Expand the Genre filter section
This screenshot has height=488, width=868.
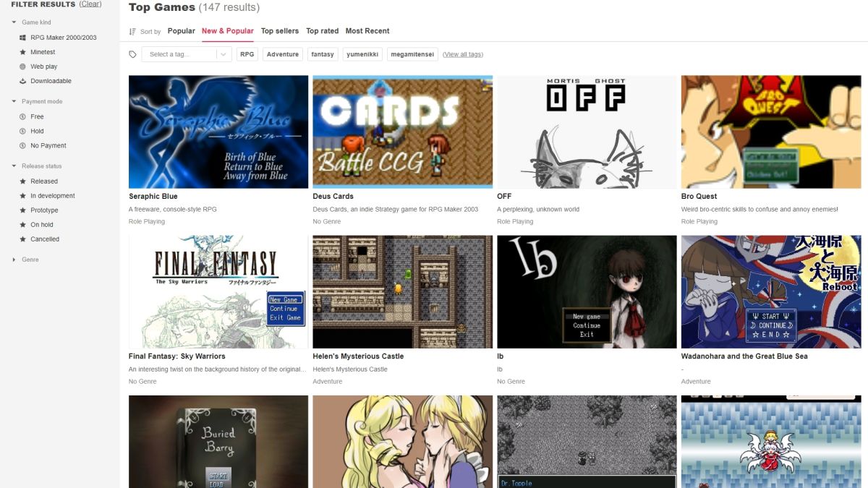click(x=30, y=260)
